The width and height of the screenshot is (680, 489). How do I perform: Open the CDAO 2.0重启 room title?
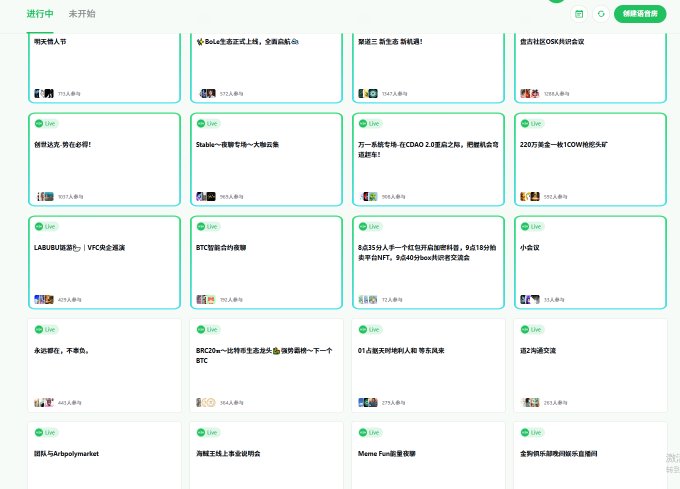(x=428, y=150)
